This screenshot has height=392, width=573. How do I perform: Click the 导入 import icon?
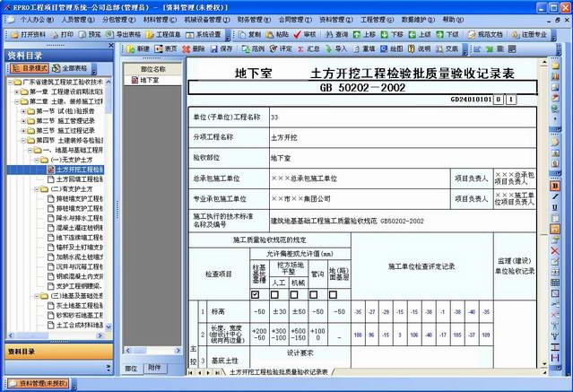[x=328, y=49]
